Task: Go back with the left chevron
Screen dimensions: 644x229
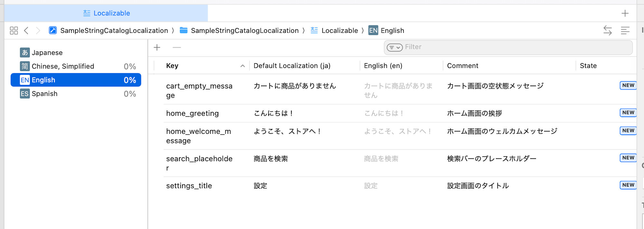Action: coord(26,31)
